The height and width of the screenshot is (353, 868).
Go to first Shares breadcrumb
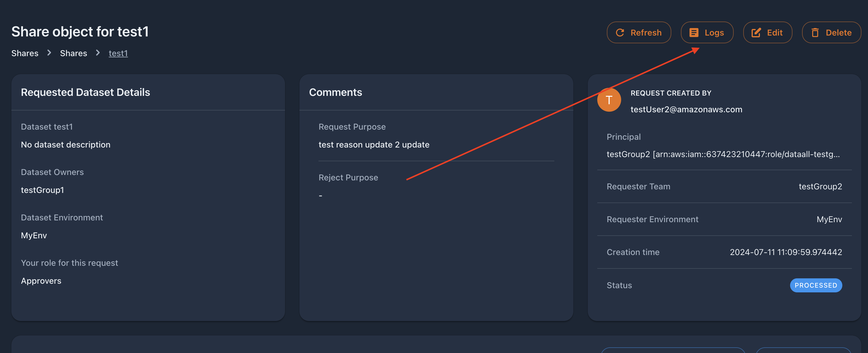point(25,53)
